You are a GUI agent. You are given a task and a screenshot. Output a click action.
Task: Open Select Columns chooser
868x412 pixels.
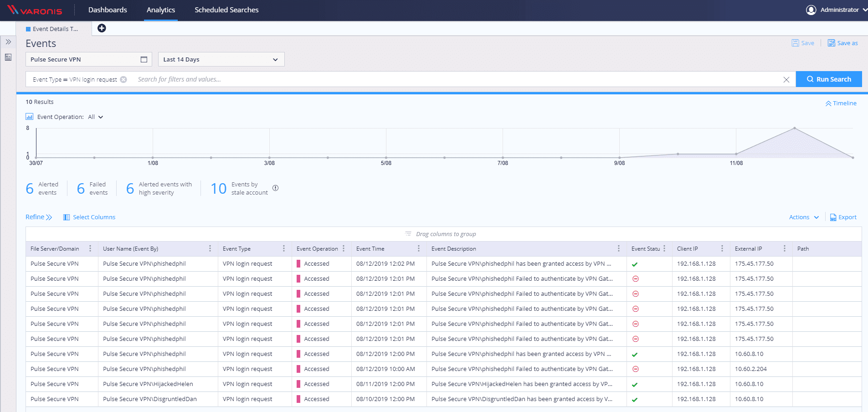[x=89, y=217]
